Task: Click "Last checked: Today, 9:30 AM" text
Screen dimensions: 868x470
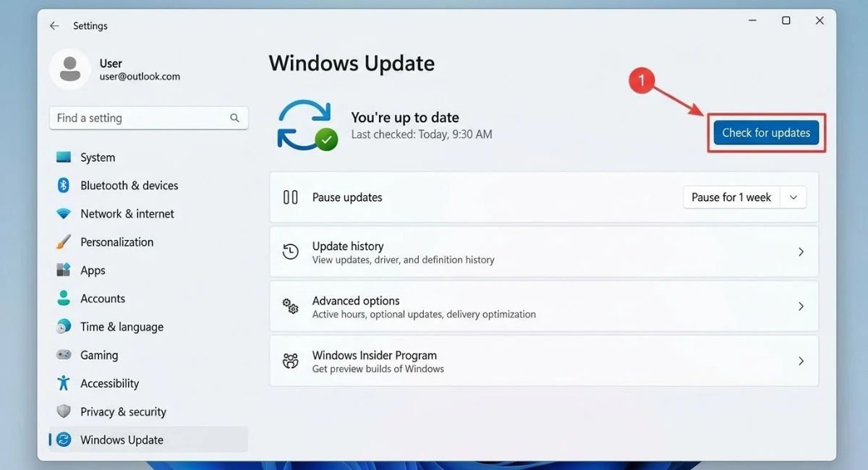Action: [x=422, y=134]
